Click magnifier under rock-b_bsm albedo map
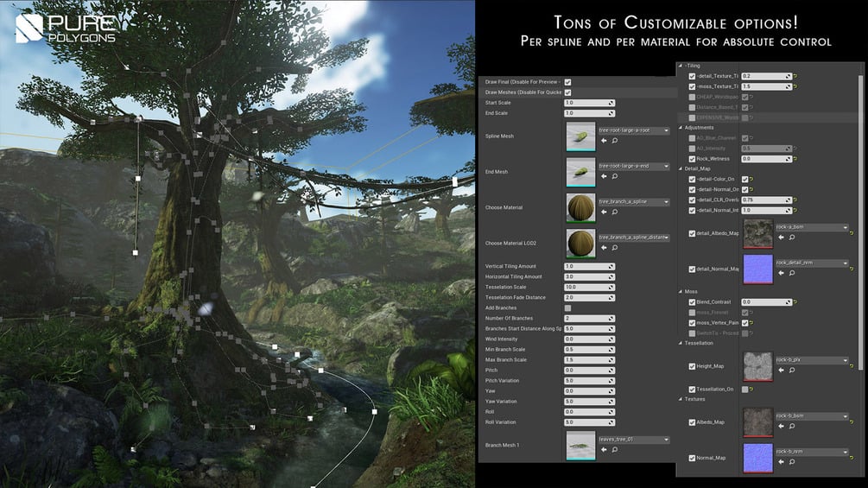 click(792, 426)
